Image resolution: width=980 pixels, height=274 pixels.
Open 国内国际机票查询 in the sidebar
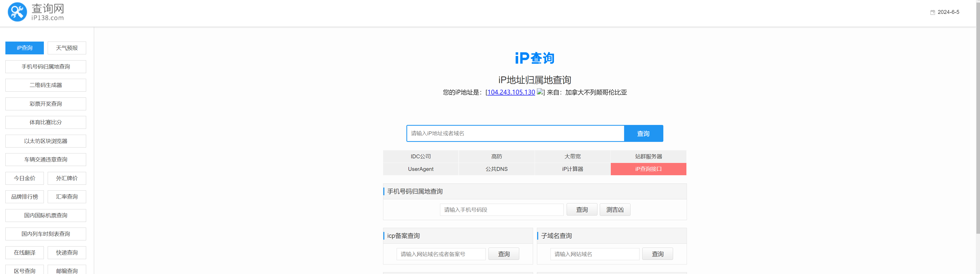tap(46, 216)
